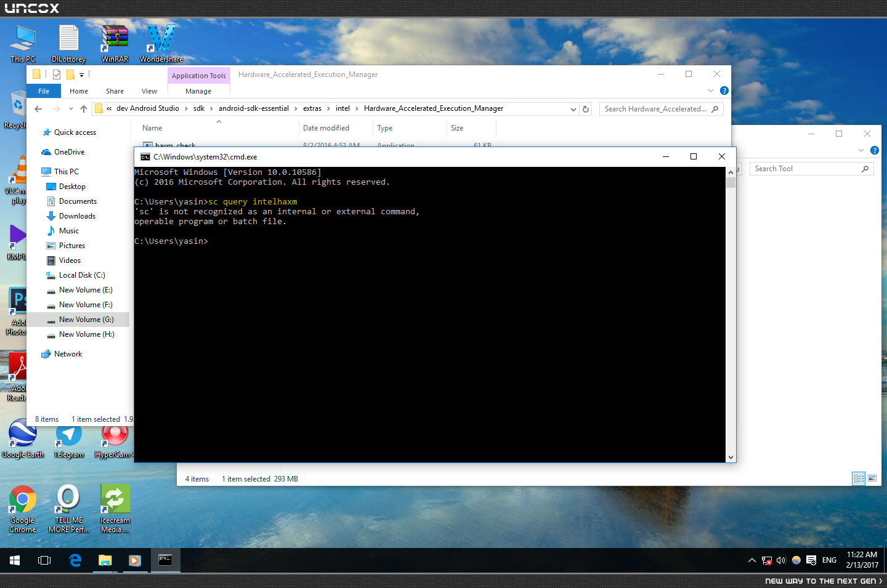Click the Search Hardware_Accelerated field
The height and width of the screenshot is (588, 887).
(661, 109)
